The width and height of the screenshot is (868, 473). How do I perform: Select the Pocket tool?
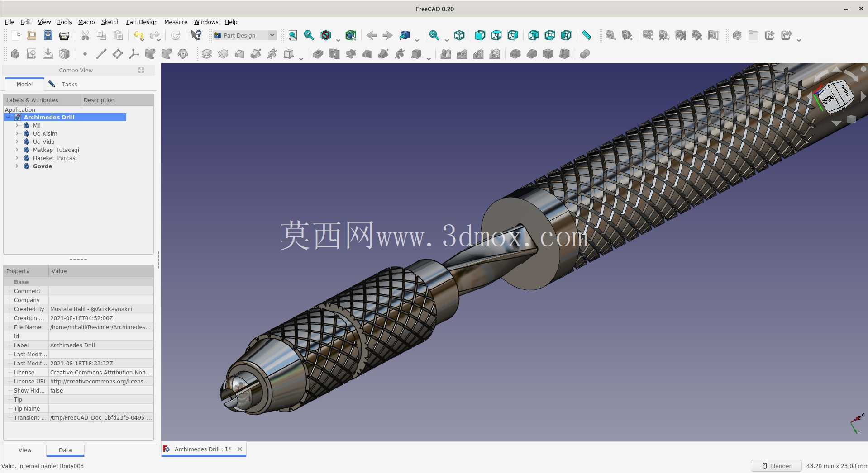[318, 54]
